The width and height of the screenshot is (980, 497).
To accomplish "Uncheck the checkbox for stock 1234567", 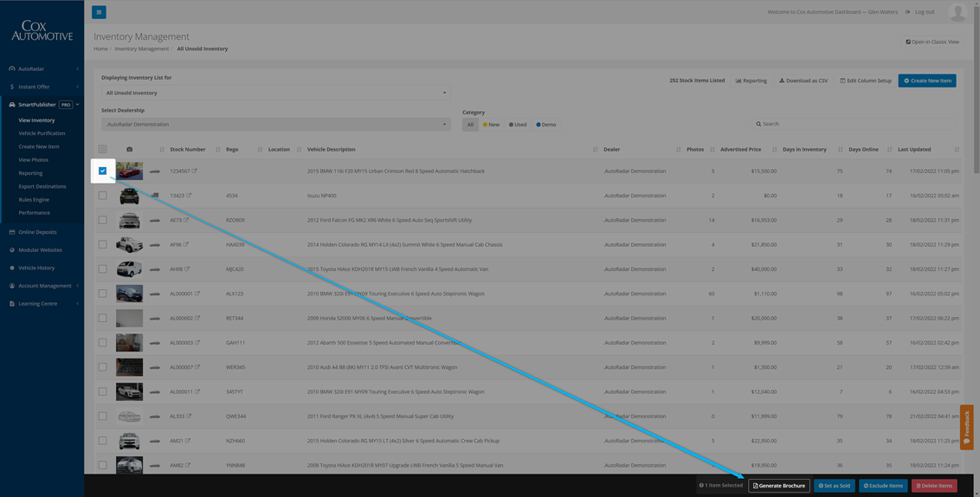I will (x=102, y=171).
